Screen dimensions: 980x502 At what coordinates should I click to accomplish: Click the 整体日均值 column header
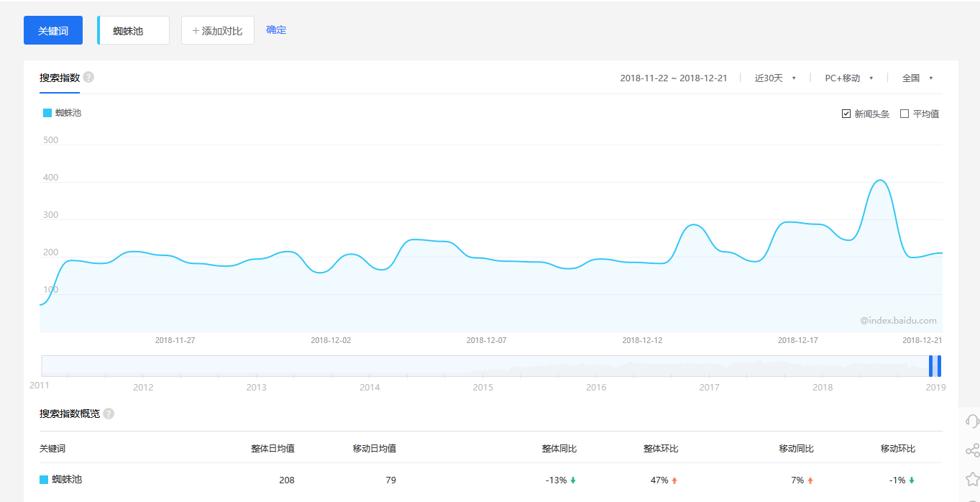[273, 449]
